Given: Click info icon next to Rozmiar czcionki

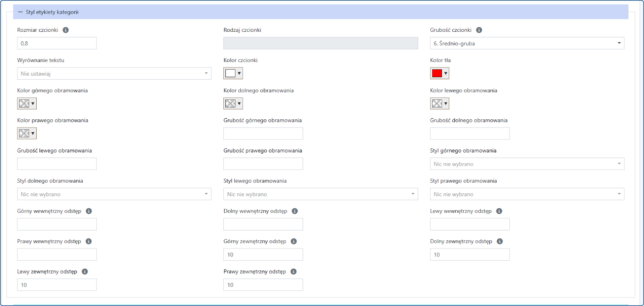Looking at the screenshot, I should (x=66, y=30).
